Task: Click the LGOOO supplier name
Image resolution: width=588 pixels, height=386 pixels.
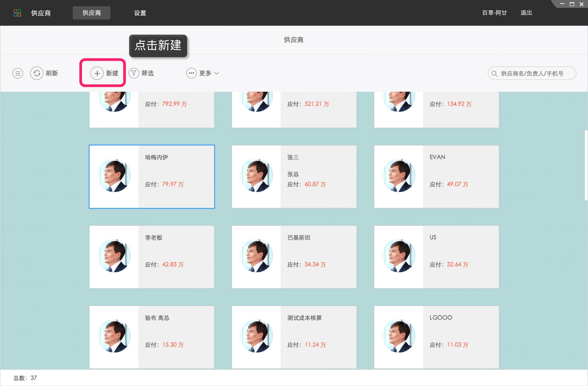Action: click(x=441, y=318)
